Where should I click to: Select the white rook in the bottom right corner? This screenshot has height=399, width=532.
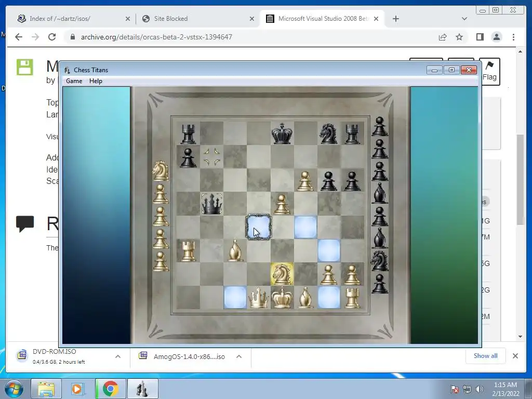[352, 298]
